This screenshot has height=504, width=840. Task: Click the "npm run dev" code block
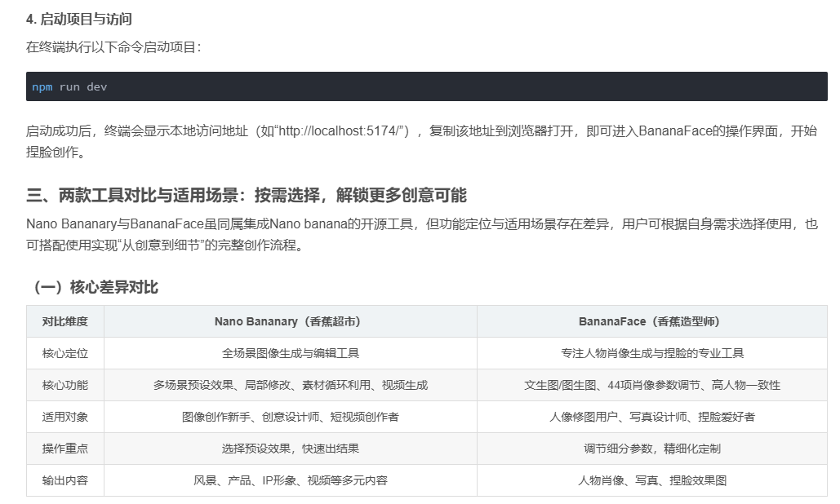[426, 86]
